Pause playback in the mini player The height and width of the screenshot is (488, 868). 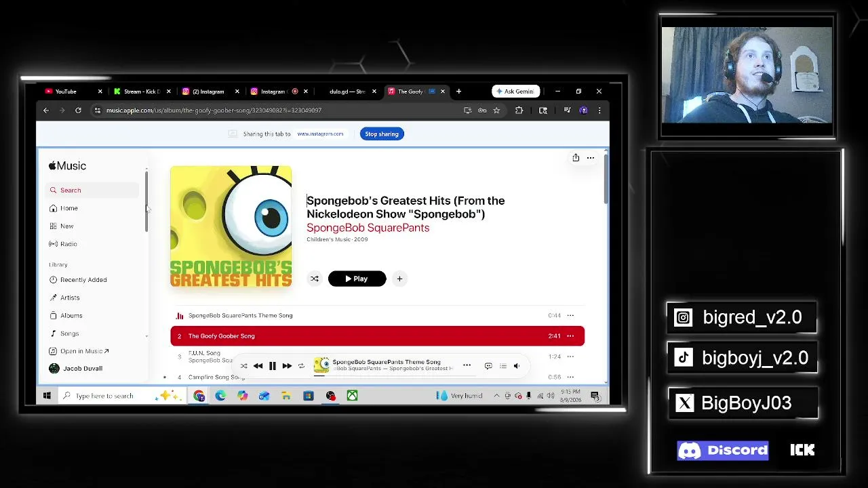click(273, 366)
